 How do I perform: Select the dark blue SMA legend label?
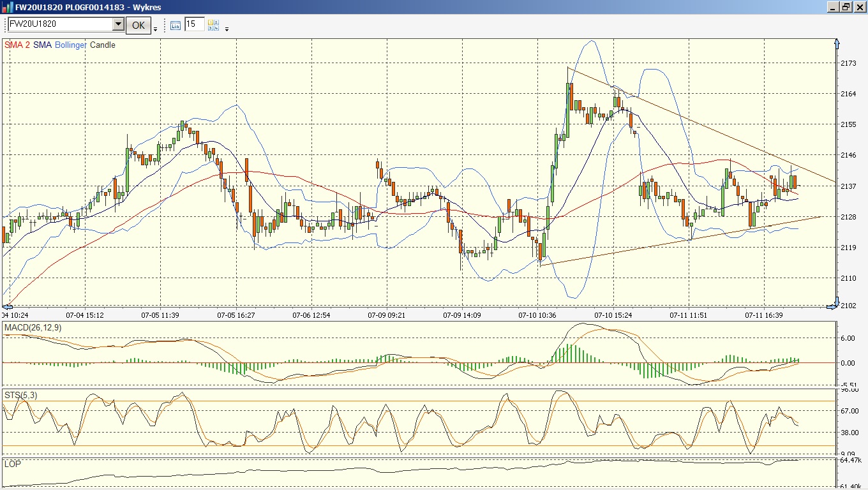point(43,45)
